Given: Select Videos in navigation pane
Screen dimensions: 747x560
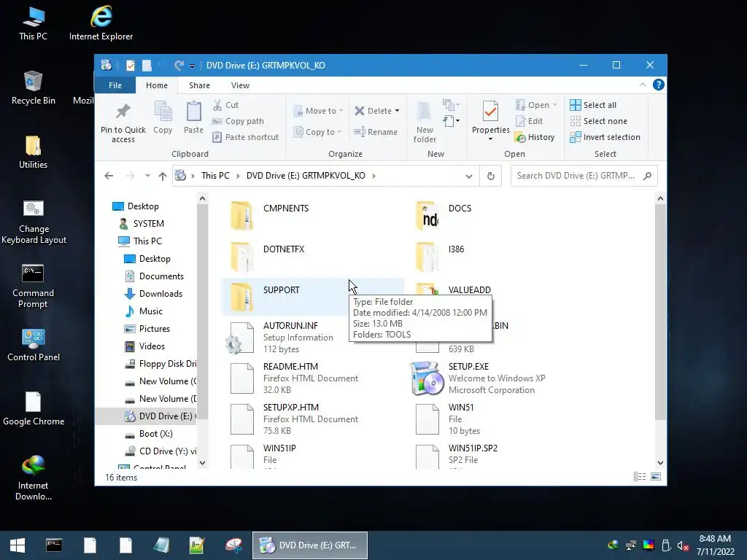Looking at the screenshot, I should (144, 346).
